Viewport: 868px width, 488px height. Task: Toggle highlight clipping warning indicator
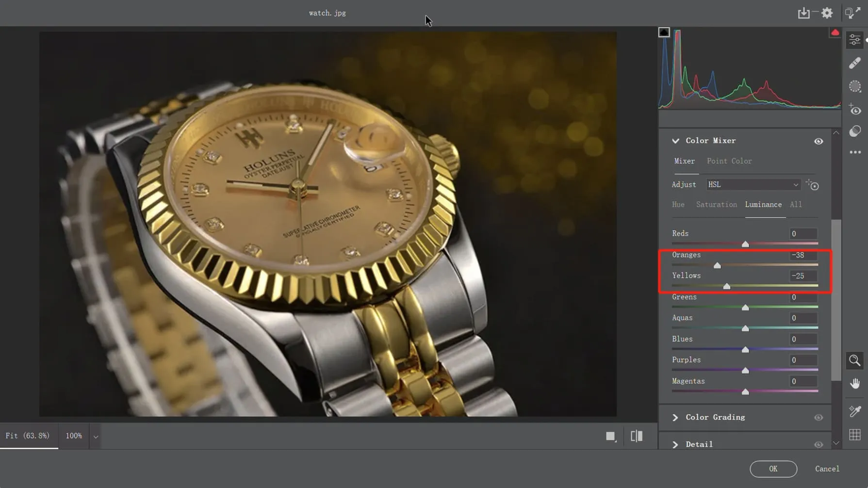point(835,33)
